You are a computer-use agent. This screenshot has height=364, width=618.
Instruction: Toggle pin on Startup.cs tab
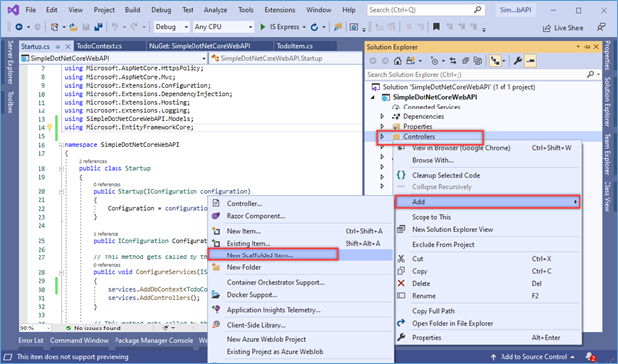(x=58, y=47)
